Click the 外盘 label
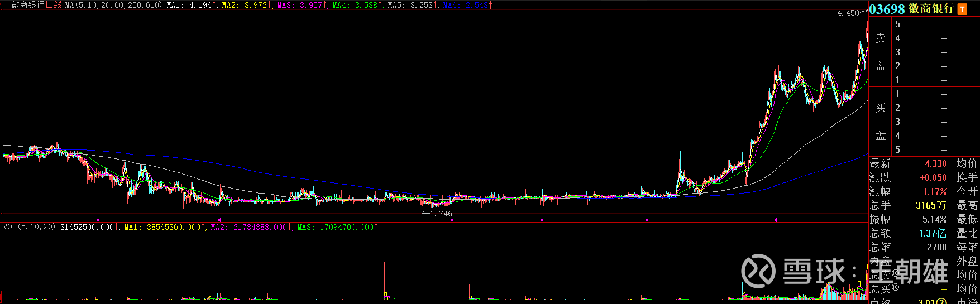 pos(967,261)
